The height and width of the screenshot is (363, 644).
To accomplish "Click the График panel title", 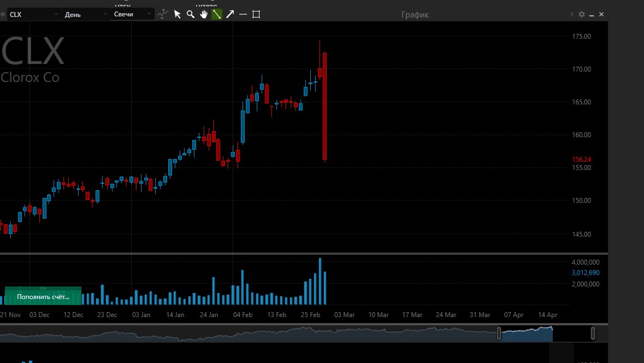I will [x=415, y=15].
